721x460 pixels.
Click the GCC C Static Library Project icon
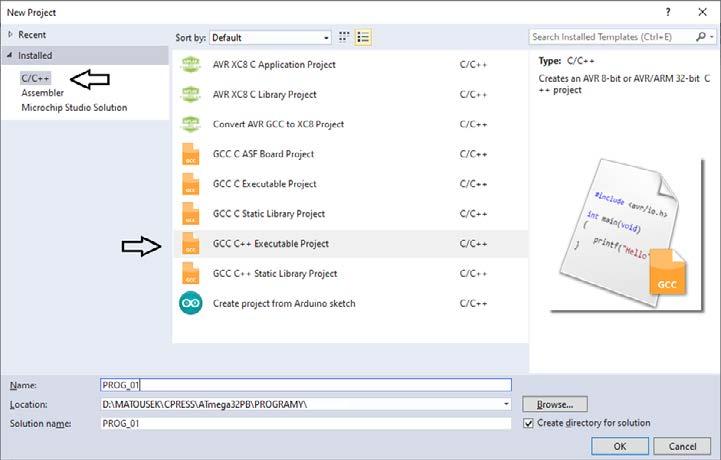190,214
